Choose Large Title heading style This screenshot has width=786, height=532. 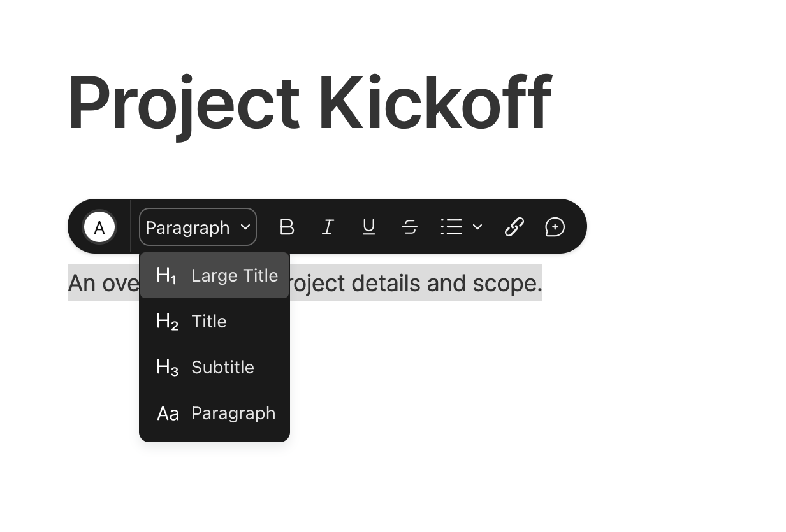point(234,275)
